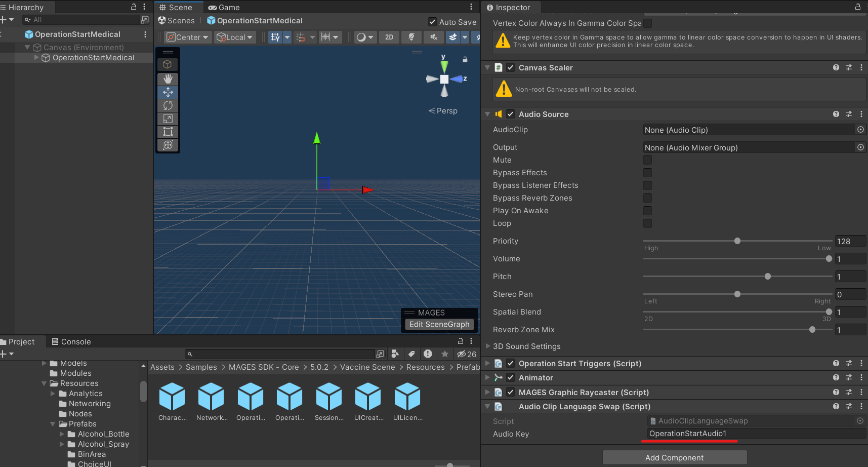
Task: Lock the Inspector panel
Action: tap(858, 7)
